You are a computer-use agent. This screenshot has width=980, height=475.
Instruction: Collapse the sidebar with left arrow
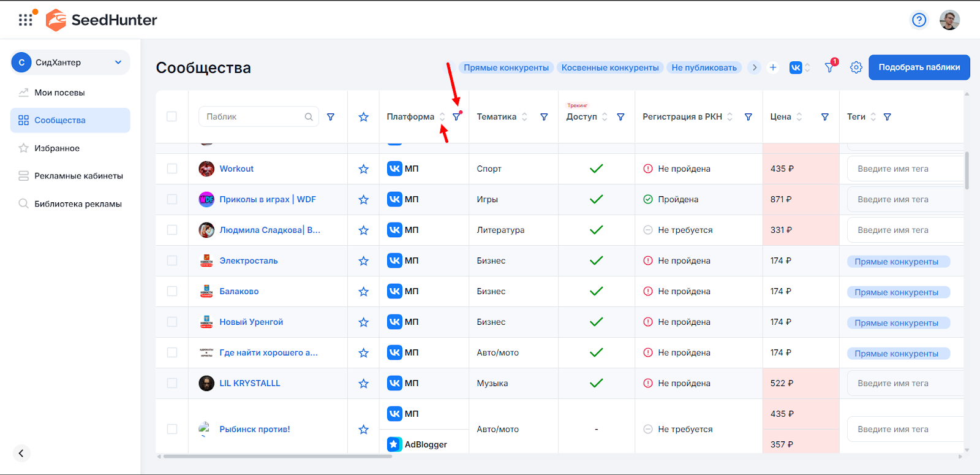(x=21, y=453)
